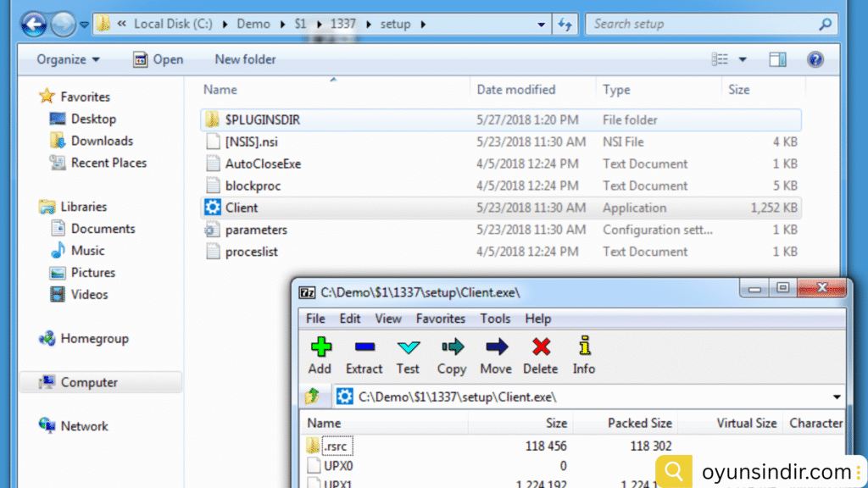This screenshot has width=868, height=488.
Task: Click the Explorer back navigation button
Action: 34,25
